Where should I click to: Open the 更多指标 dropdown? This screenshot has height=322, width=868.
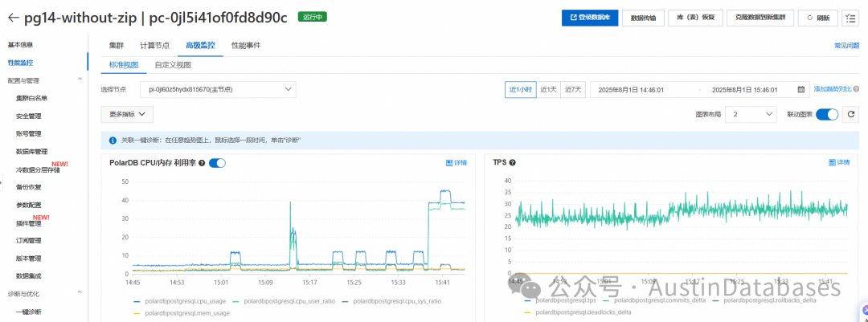tap(127, 115)
